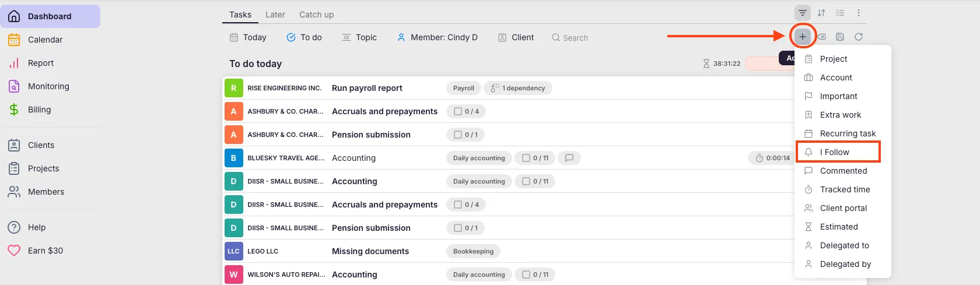Toggle the filter bar icon
The image size is (980, 285).
[x=803, y=13]
